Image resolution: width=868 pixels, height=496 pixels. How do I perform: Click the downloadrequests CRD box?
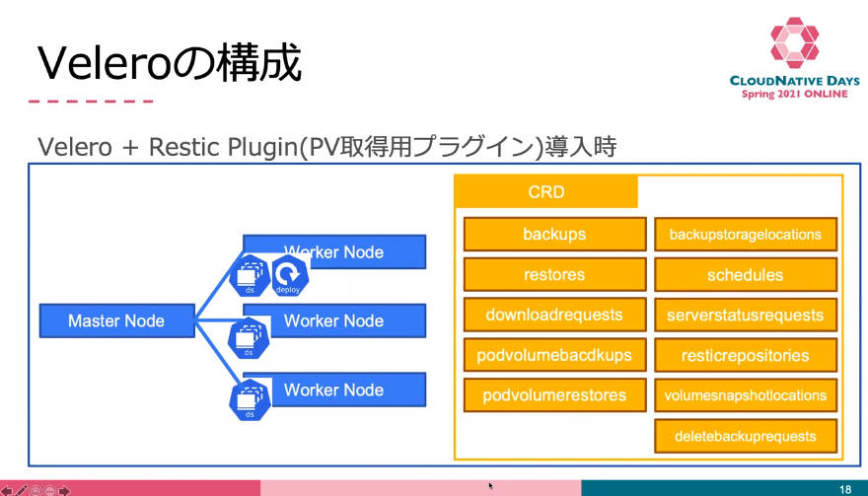pyautogui.click(x=554, y=315)
